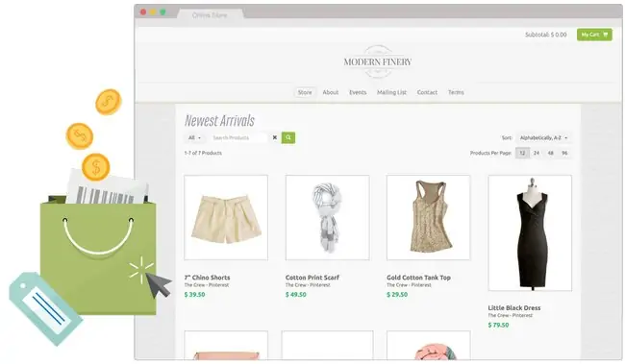Open the My Cart button
This screenshot has height=364, width=625.
click(x=594, y=35)
